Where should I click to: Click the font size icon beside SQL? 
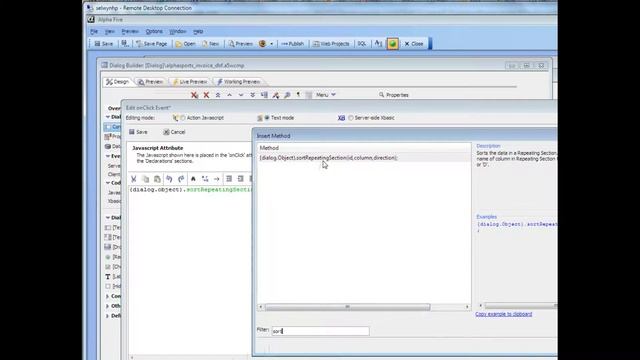(378, 44)
